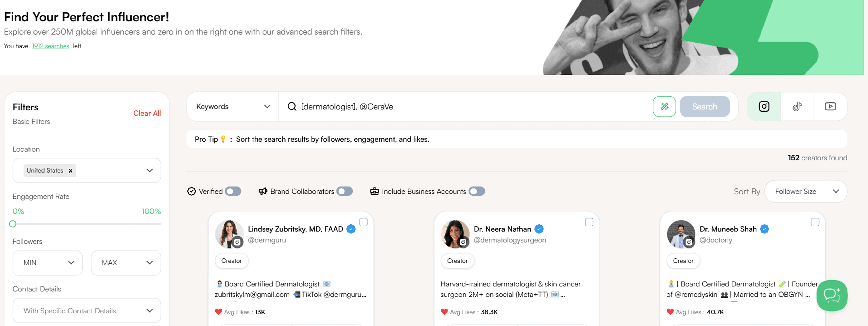Expand the Followers MIN dropdown
868x326 pixels.
click(47, 262)
